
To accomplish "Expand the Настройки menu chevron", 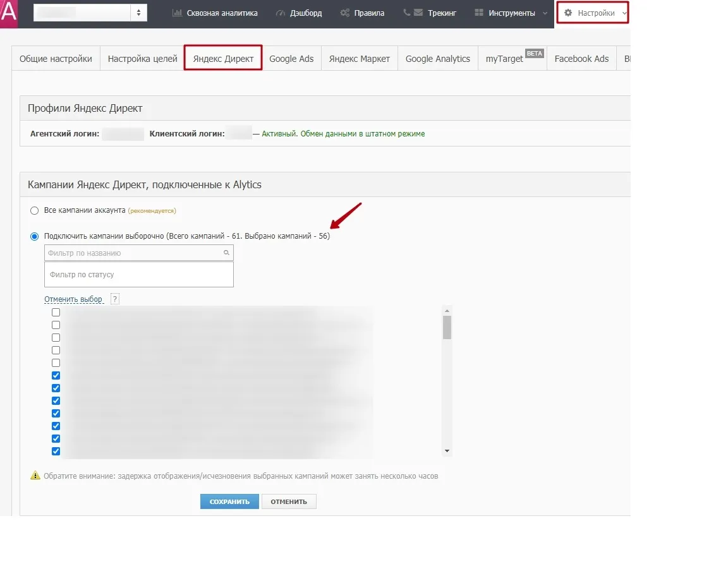I will coord(624,13).
